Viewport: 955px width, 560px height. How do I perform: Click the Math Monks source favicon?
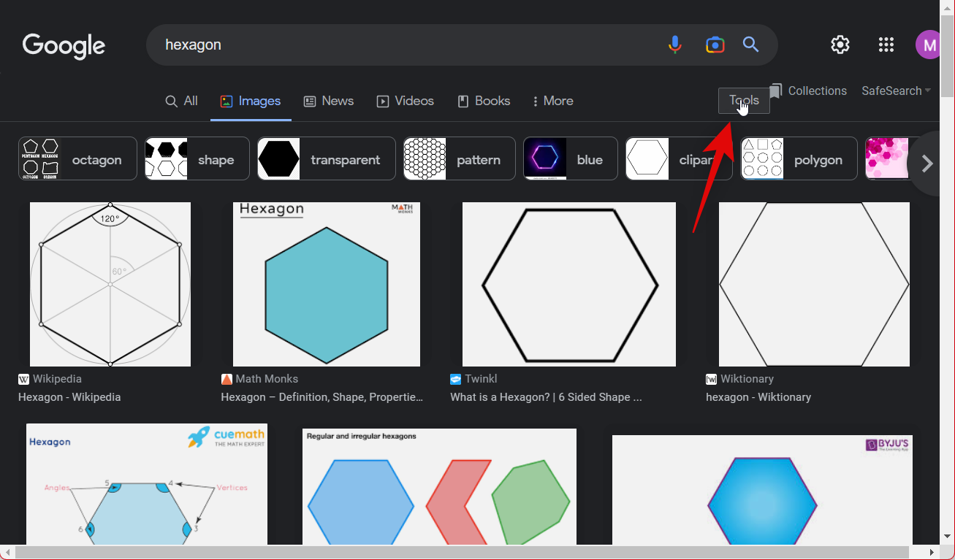(227, 379)
